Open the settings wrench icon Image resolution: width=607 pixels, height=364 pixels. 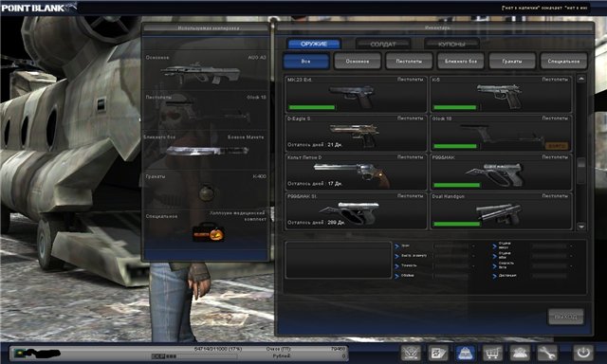point(546,353)
